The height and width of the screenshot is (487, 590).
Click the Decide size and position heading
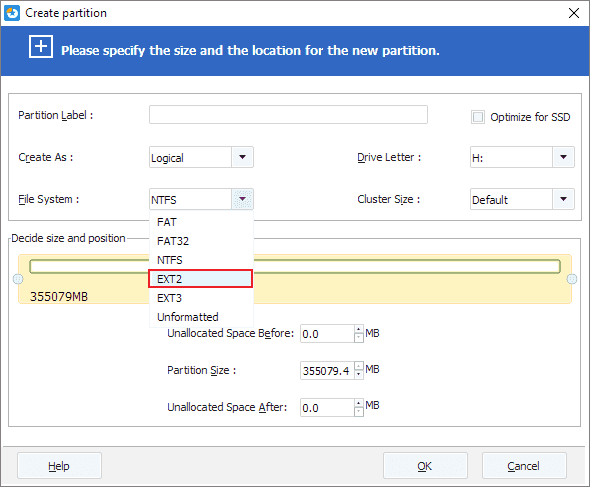point(68,238)
